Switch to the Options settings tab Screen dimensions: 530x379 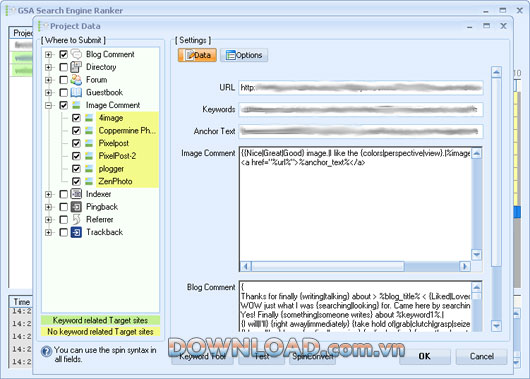point(244,55)
